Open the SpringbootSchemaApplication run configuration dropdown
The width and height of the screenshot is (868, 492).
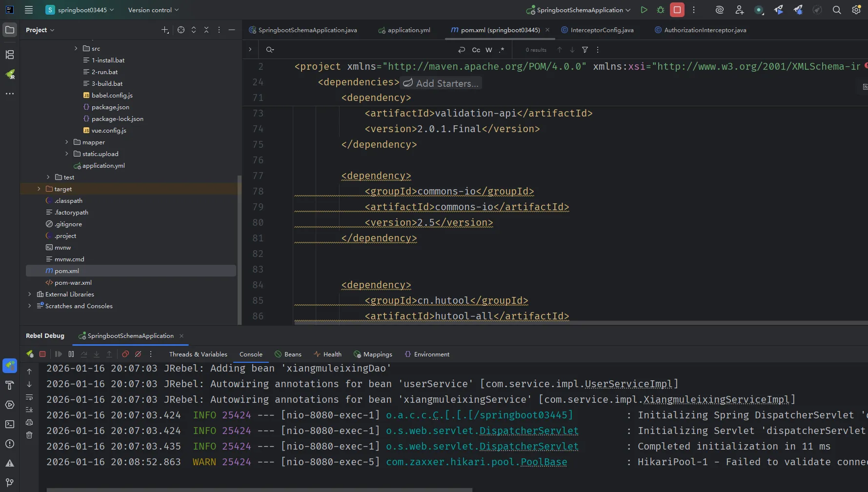pyautogui.click(x=578, y=10)
